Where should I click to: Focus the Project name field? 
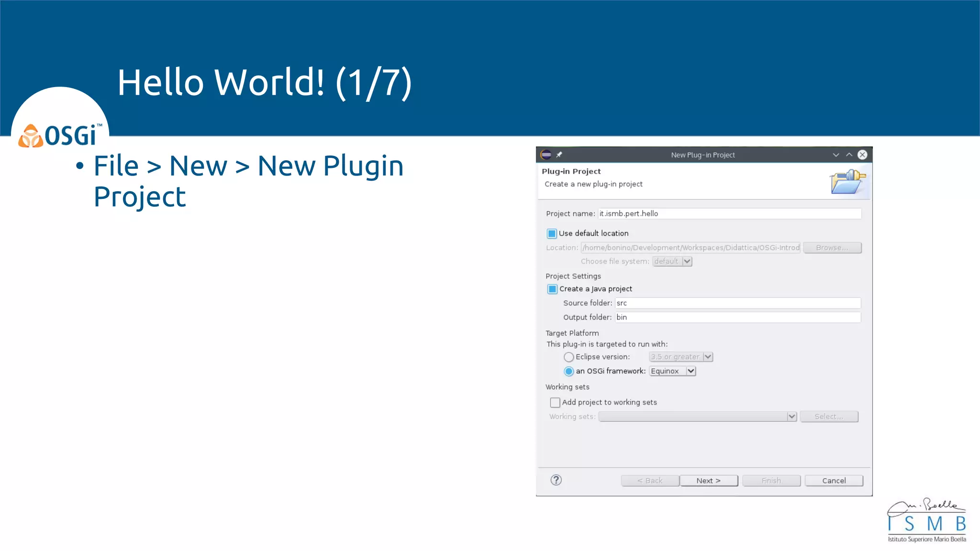[x=730, y=214]
